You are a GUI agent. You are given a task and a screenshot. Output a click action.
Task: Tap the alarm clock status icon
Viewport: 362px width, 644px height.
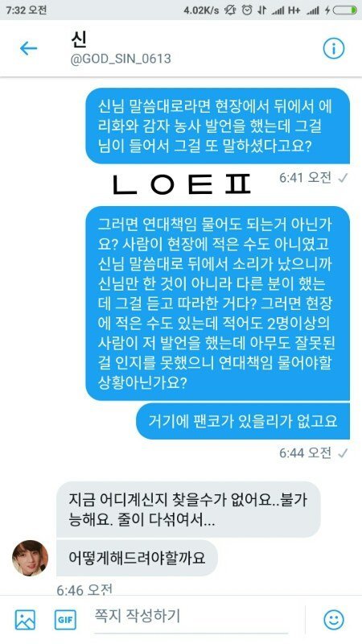coord(247,10)
